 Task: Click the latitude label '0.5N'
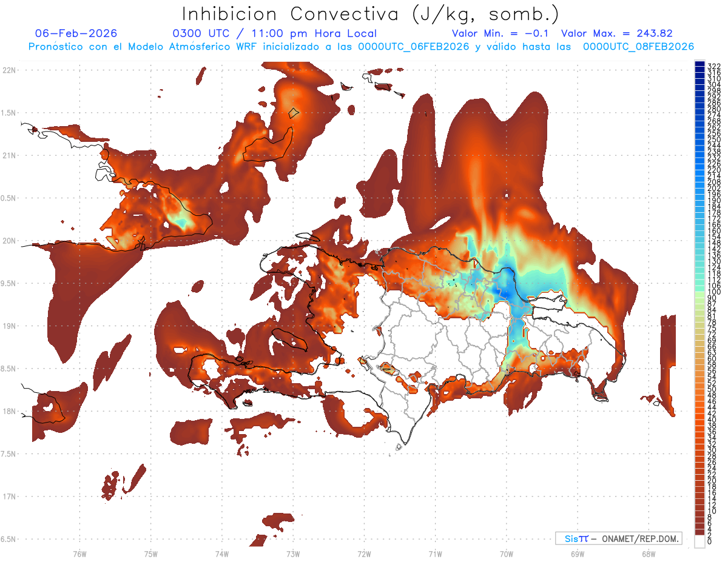click(x=9, y=198)
